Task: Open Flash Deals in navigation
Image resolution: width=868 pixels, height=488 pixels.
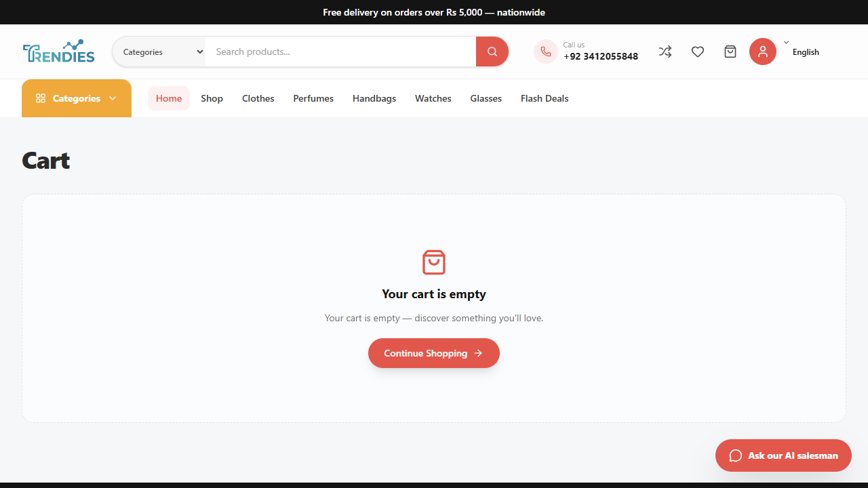Action: (545, 98)
